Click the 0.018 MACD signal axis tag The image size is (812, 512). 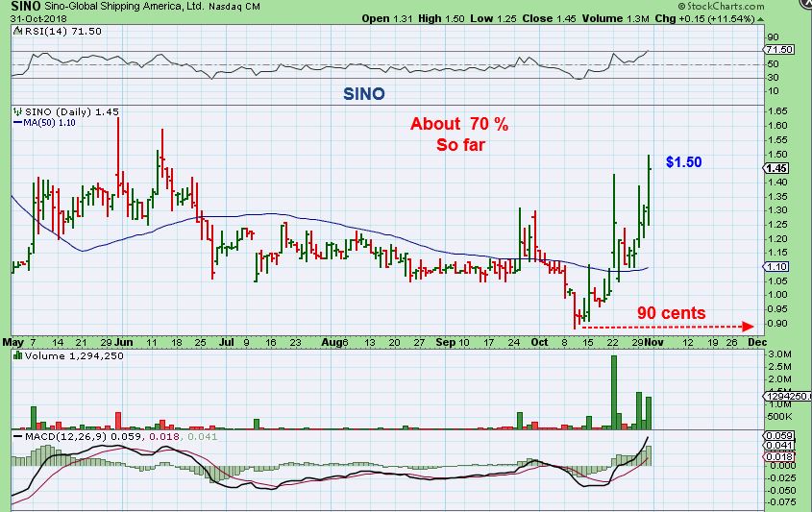point(779,456)
